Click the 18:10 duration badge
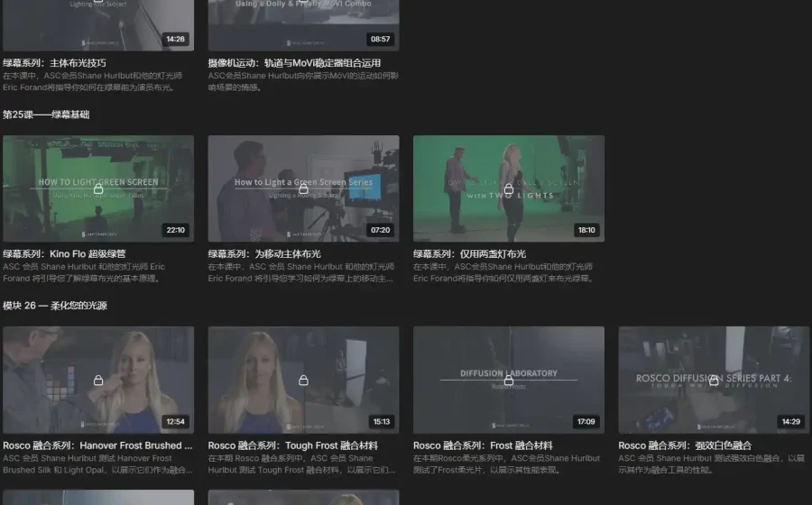812x505 pixels. (586, 230)
